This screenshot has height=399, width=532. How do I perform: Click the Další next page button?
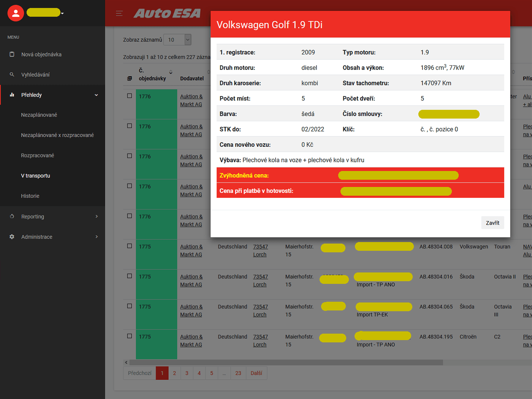pos(256,373)
